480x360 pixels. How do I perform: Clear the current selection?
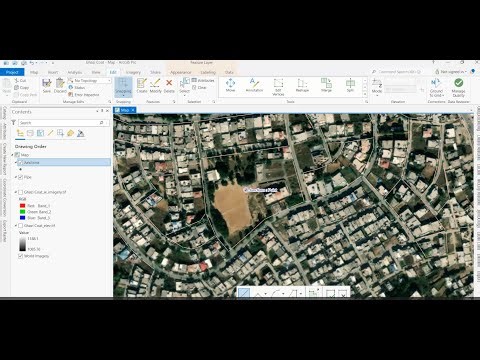(x=199, y=87)
